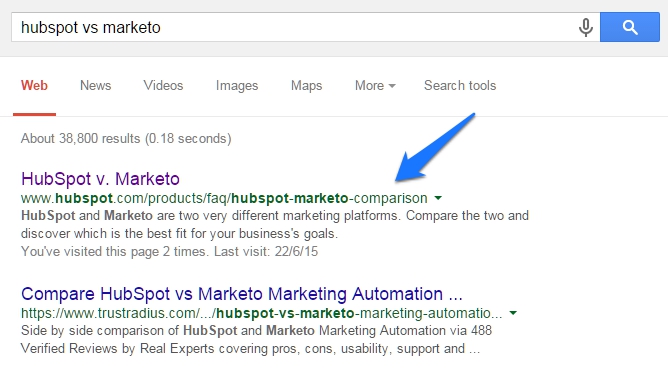Image resolution: width=668 pixels, height=370 pixels.
Task: Click the green trustradius.com URL
Action: point(262,313)
